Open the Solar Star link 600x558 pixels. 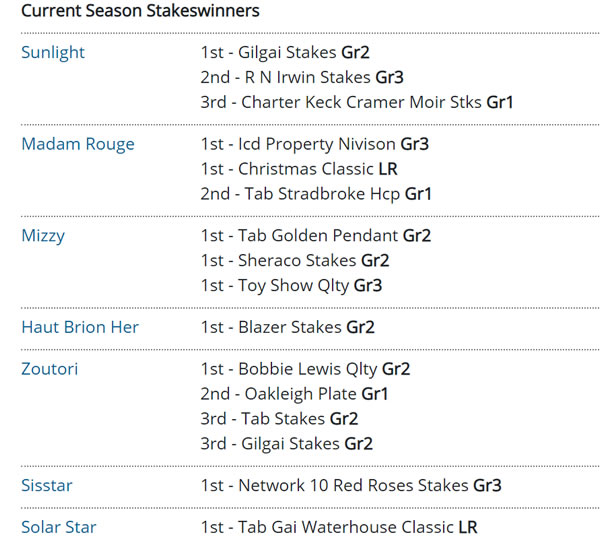coord(59,527)
